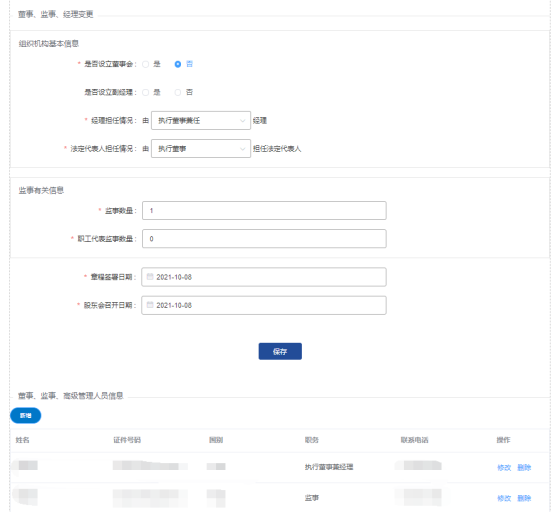
Task: Click 修改 for the 监事 row
Action: click(x=504, y=498)
